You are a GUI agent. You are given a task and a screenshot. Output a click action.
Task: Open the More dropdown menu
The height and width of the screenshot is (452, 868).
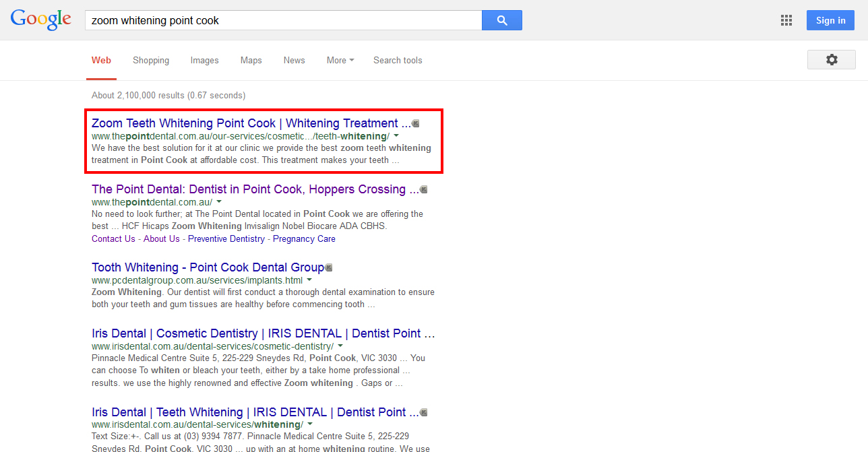tap(340, 60)
